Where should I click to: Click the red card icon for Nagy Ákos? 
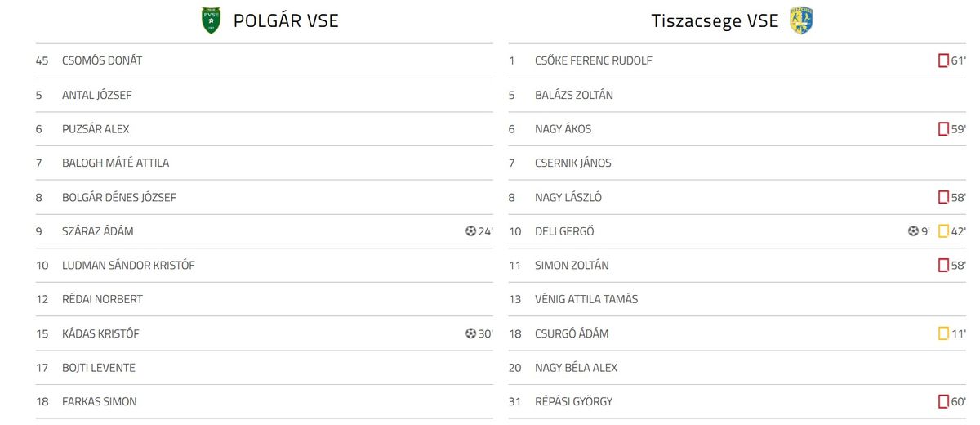point(943,129)
